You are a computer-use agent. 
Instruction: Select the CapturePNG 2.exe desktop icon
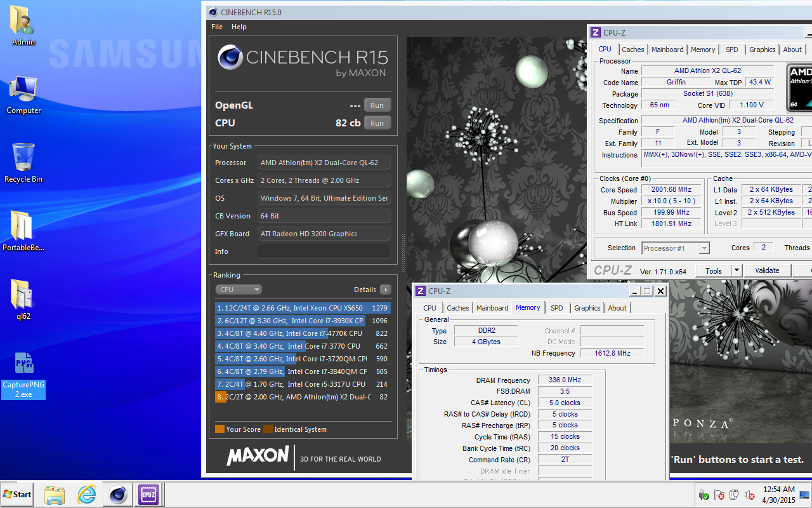pyautogui.click(x=23, y=375)
